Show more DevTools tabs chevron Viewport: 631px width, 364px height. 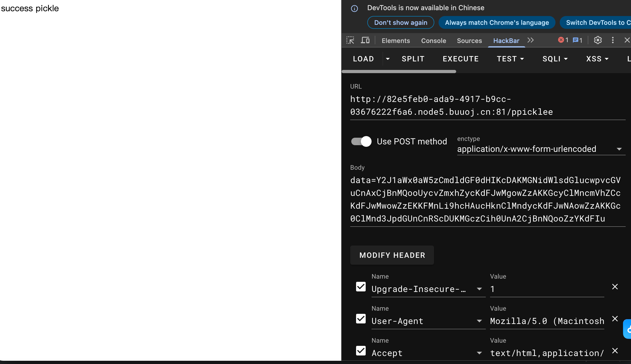coord(531,40)
